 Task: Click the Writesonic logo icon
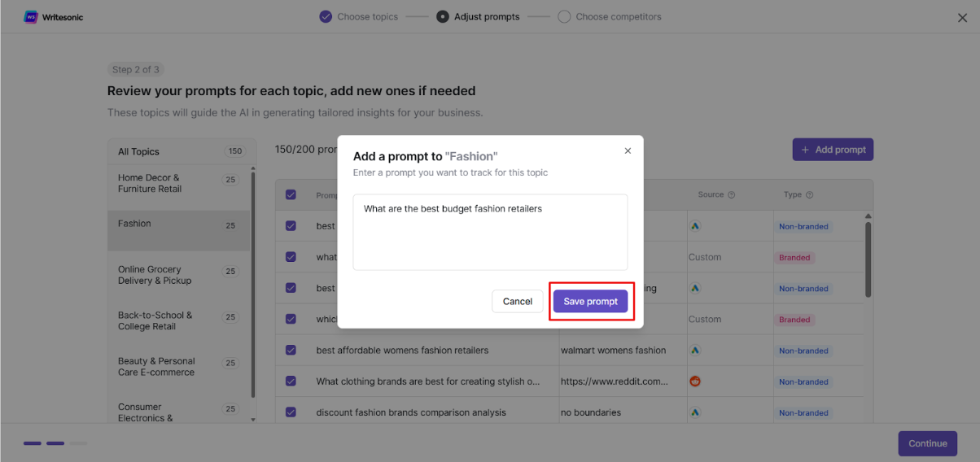31,17
